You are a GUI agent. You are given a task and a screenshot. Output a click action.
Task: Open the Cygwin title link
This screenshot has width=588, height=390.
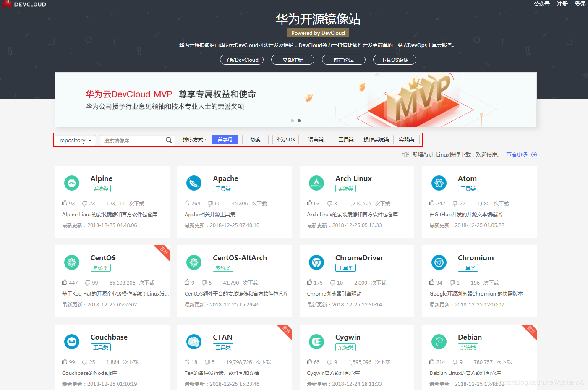pyautogui.click(x=348, y=337)
